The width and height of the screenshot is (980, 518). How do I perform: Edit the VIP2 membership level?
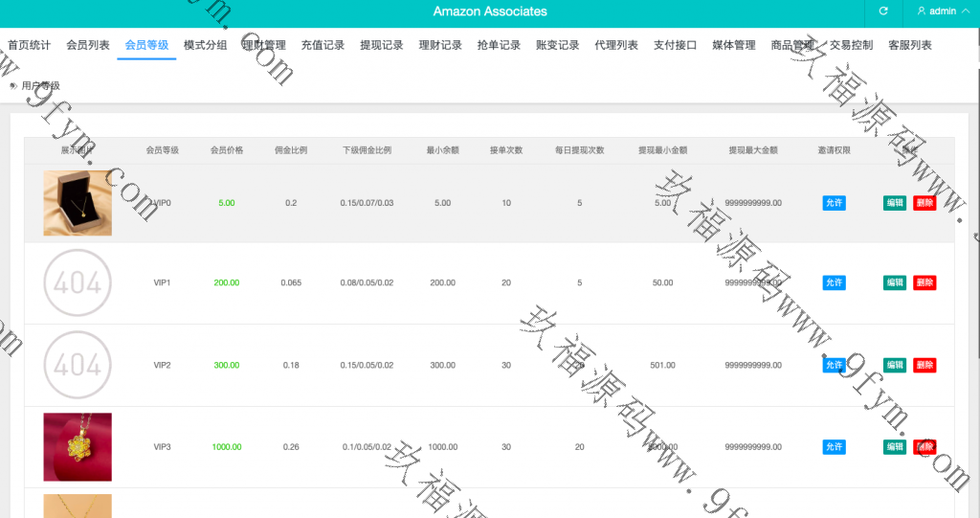[x=894, y=365]
